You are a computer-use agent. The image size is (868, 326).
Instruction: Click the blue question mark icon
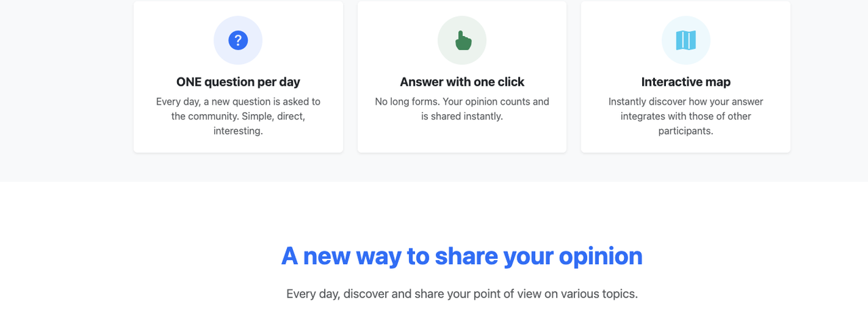tap(238, 41)
